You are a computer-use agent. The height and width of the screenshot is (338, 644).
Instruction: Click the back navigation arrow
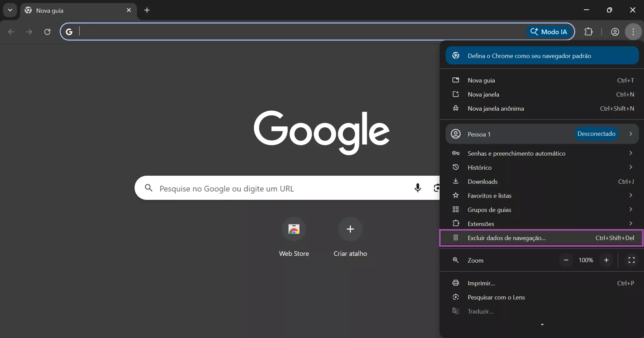(11, 32)
